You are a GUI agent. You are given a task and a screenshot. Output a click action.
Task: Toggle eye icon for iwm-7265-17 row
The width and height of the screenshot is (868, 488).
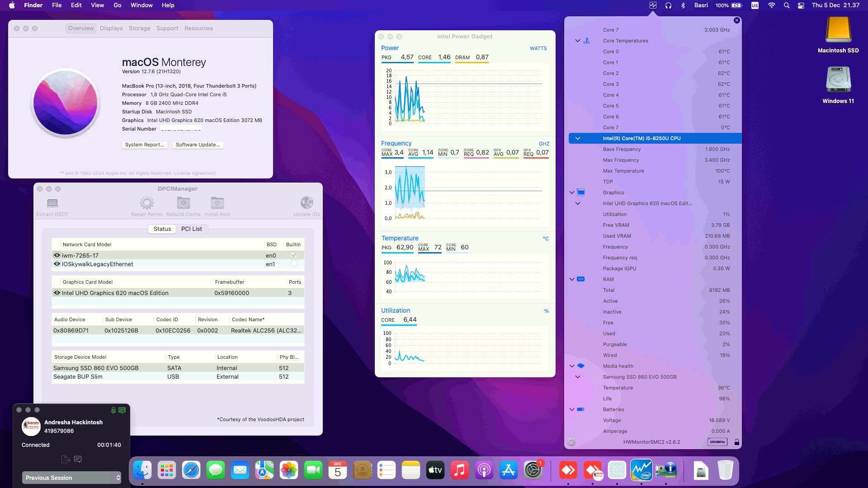[x=57, y=255]
